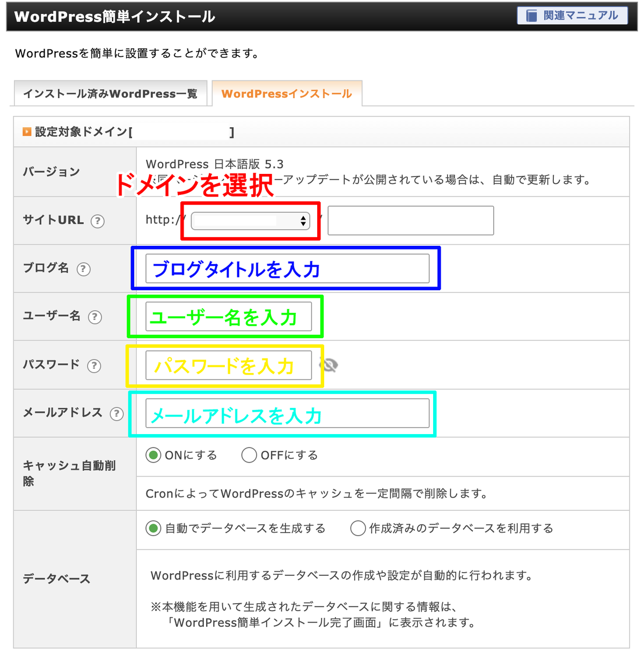644x652 pixels.
Task: Switch to インストール済みWordPress一覧 tab
Action: click(110, 94)
